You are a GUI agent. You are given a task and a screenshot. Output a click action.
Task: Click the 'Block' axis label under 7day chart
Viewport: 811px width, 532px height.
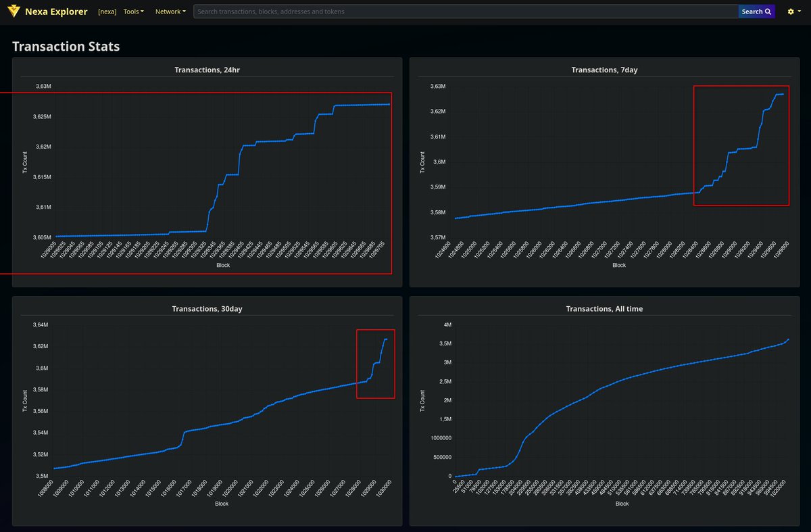click(x=619, y=266)
